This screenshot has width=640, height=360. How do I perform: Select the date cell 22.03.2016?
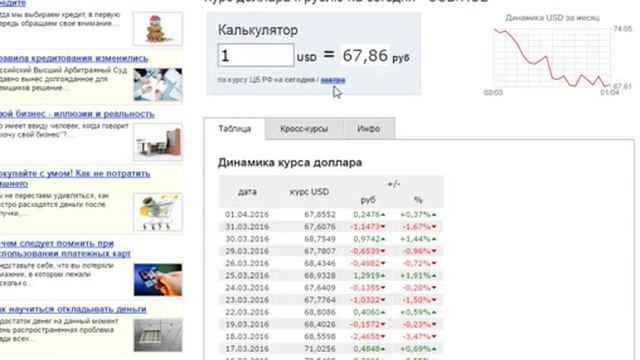coord(247,312)
